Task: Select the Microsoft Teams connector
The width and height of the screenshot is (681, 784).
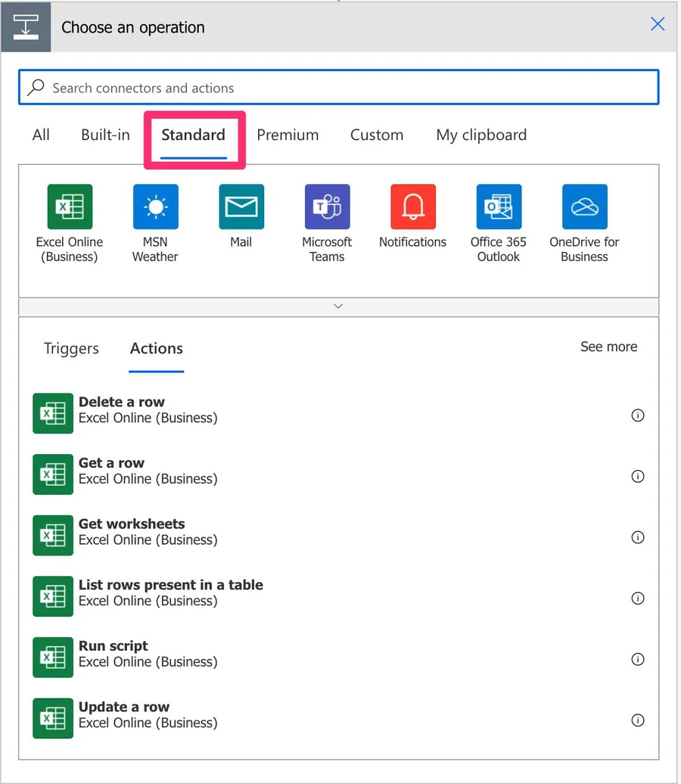Action: tap(327, 207)
